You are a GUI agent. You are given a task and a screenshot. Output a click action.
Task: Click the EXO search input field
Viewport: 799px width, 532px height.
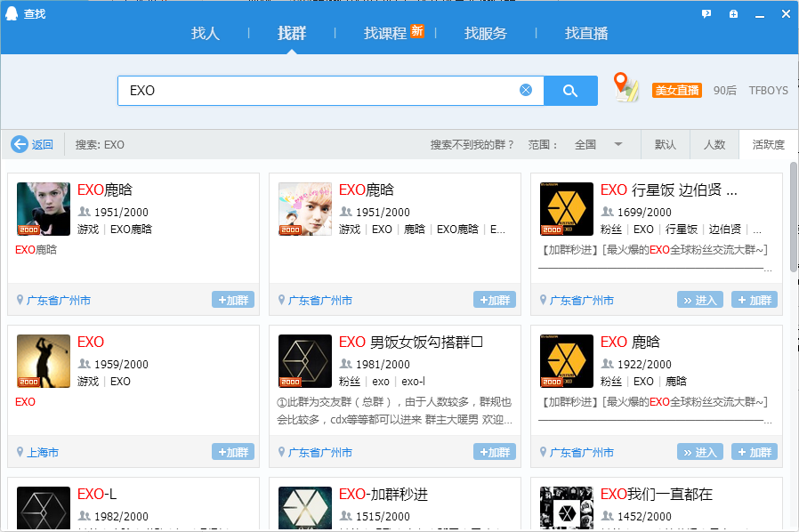point(320,91)
